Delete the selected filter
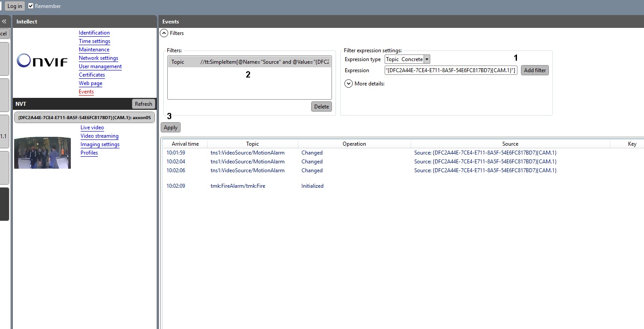The image size is (644, 329). click(321, 106)
